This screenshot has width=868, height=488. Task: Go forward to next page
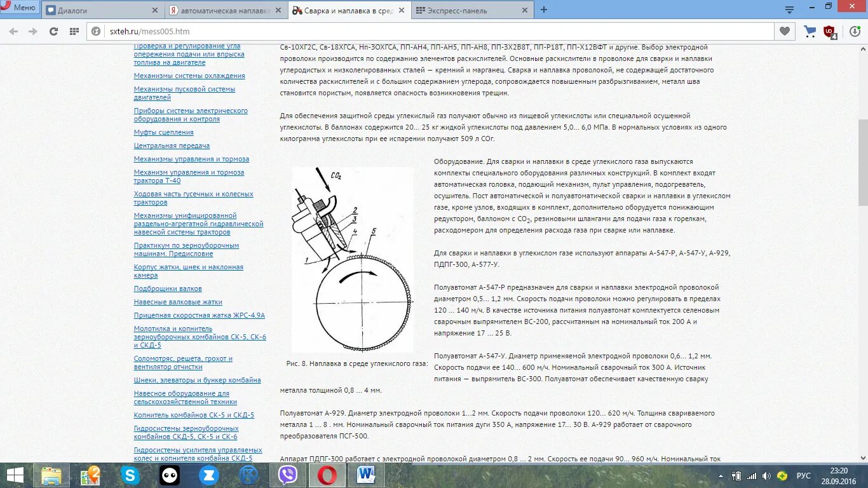pos(33,31)
